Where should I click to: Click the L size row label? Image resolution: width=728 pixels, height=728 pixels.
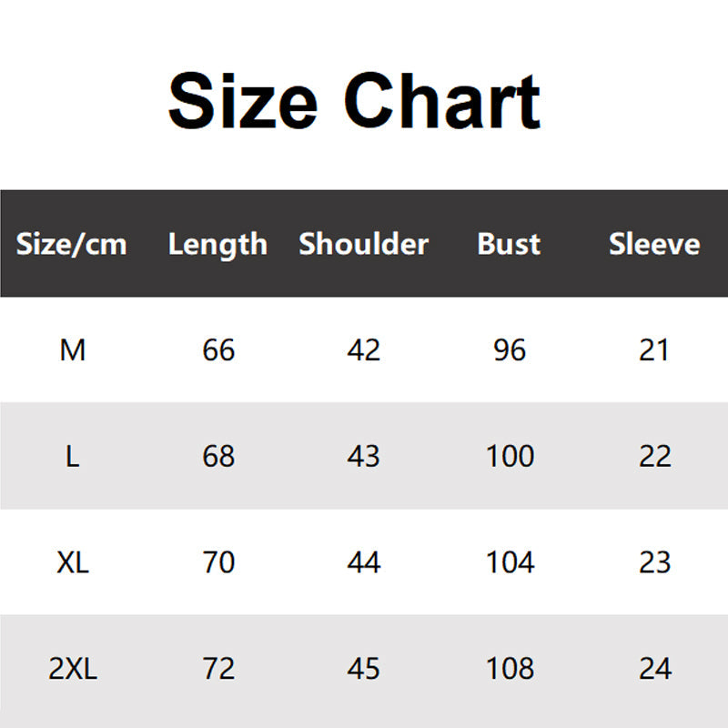point(73,456)
